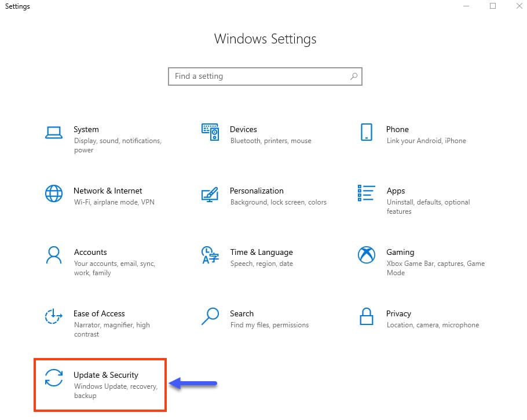Click 'Windows Update, recovery, backup' description
Image resolution: width=527 pixels, height=420 pixels.
pos(116,391)
